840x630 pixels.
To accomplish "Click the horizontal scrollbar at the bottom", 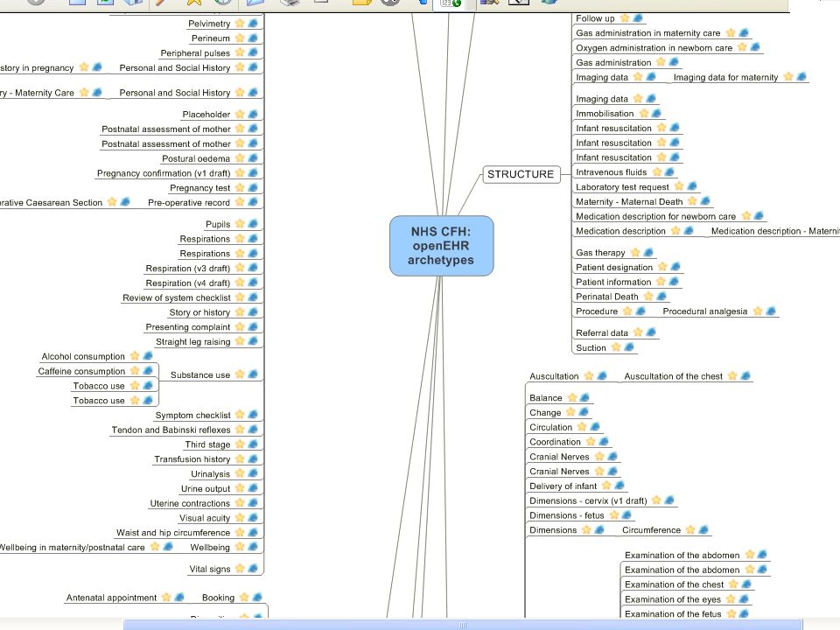I will pos(463,625).
